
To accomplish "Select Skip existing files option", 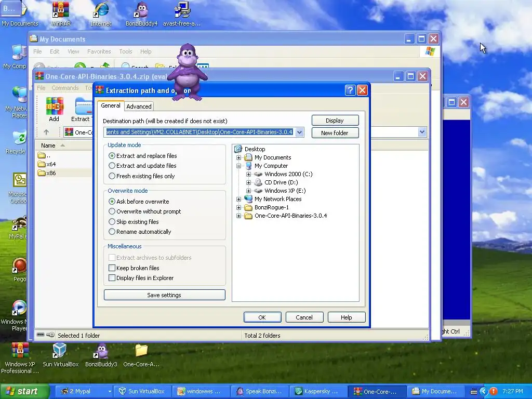I will (x=112, y=221).
